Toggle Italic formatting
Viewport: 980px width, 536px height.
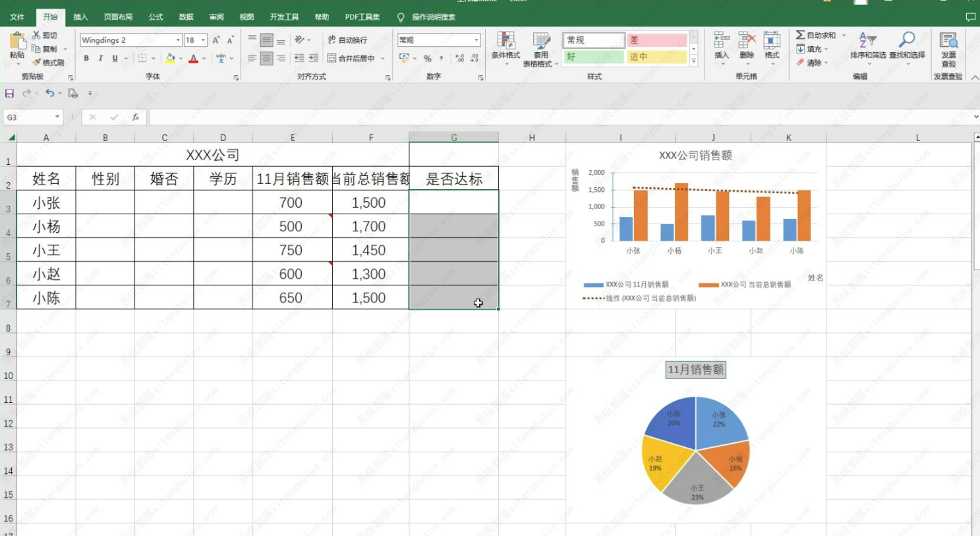tap(100, 59)
